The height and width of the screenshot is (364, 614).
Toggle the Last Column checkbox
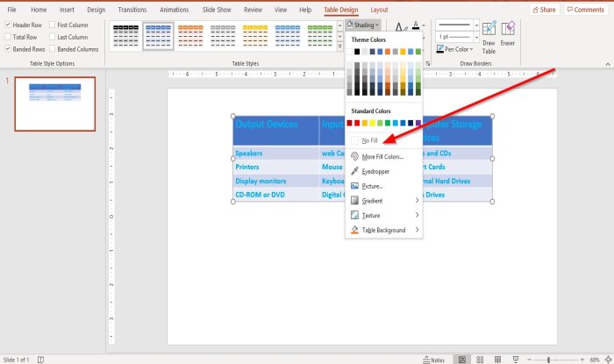[x=53, y=37]
